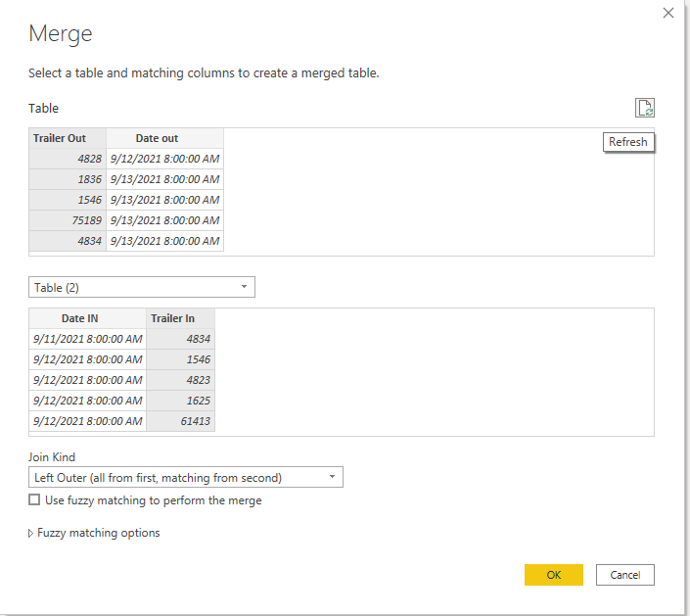Click Trailer Out cell 75189

(68, 220)
